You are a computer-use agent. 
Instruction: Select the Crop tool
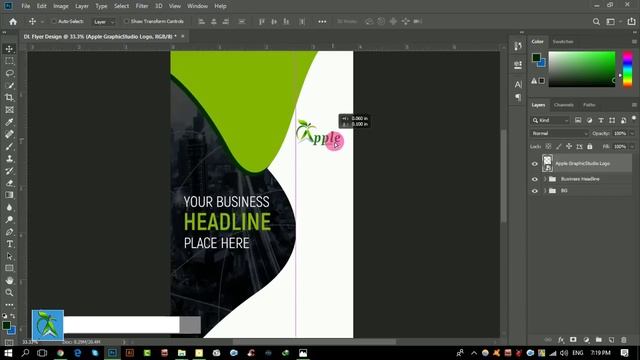click(9, 98)
